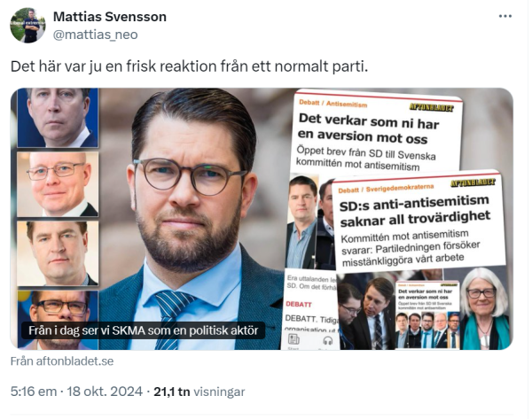Click the newspaper icon in article clipping
The height and width of the screenshot is (419, 532).
[293, 339]
